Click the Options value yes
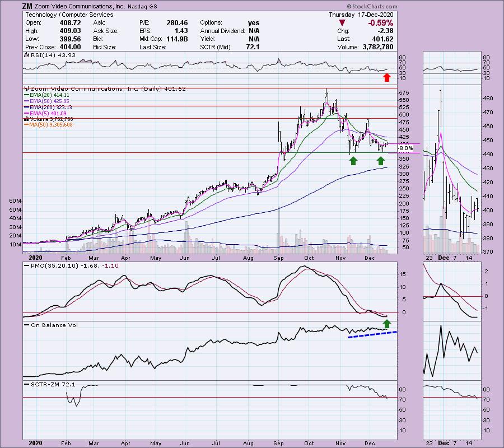Image resolution: width=504 pixels, height=448 pixels. coord(254,23)
